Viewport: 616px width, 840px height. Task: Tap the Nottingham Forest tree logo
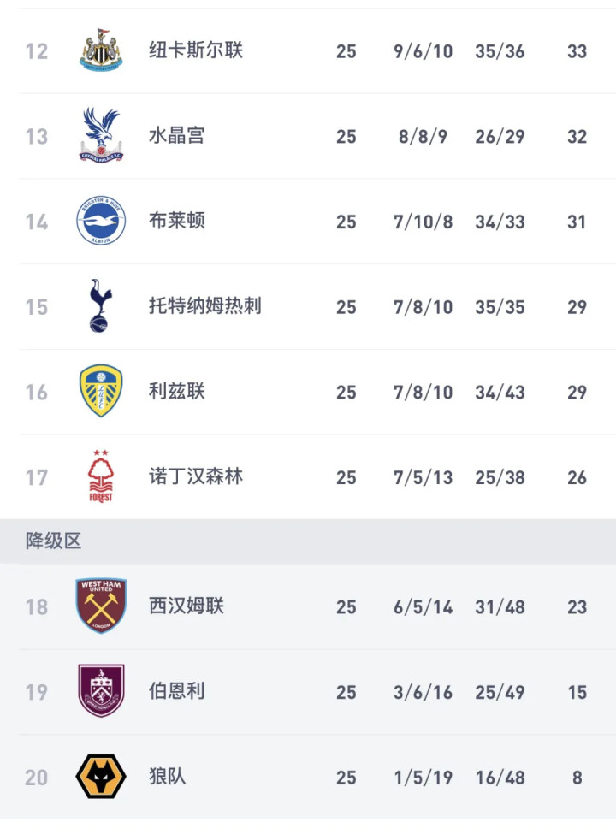[x=101, y=476]
